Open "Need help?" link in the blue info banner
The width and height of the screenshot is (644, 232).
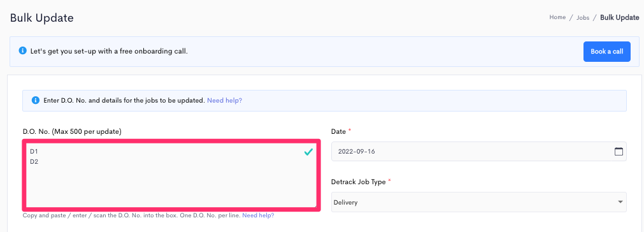224,100
